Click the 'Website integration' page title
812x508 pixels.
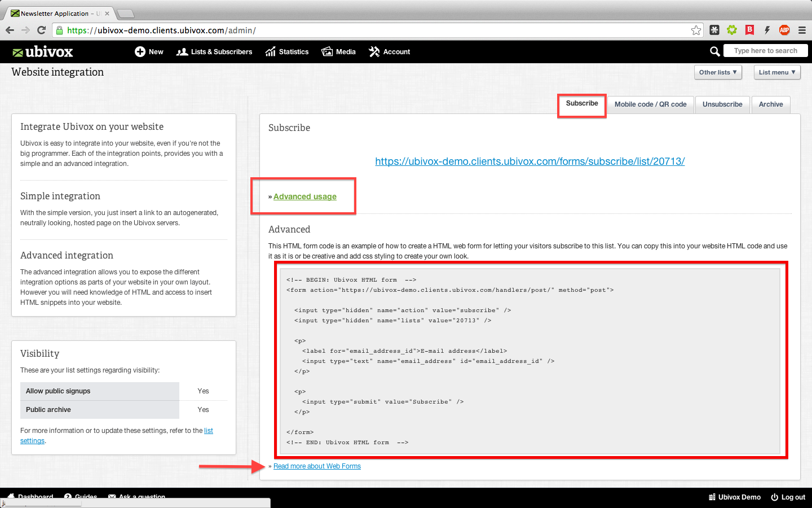point(58,72)
